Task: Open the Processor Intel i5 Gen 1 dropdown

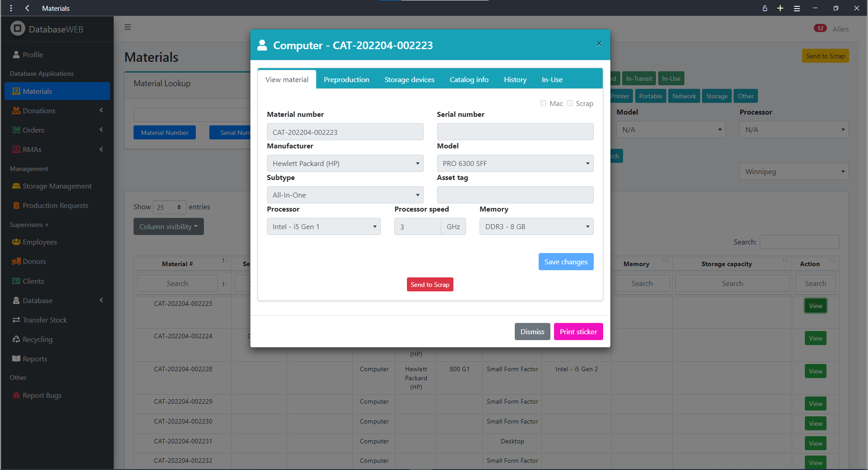Action: coord(324,226)
